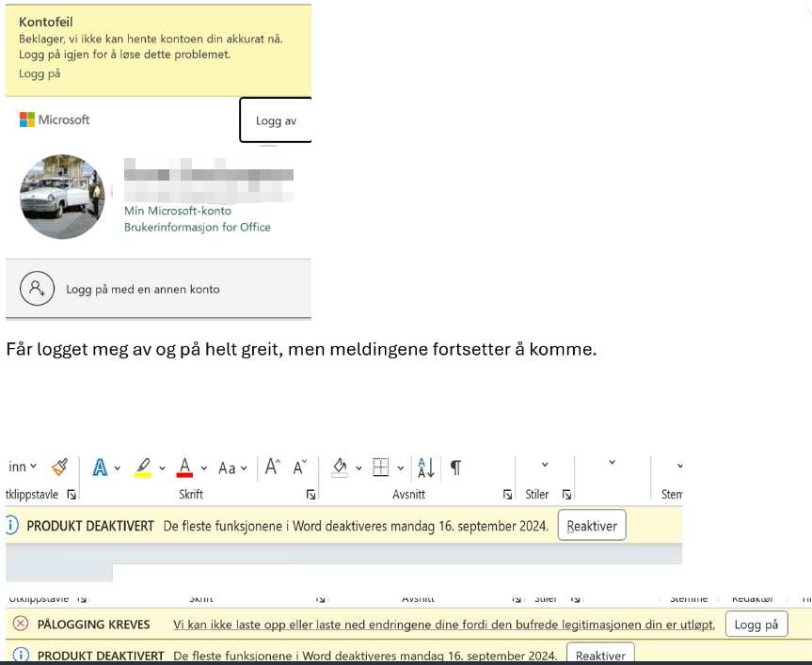Apply the red font color A
The image size is (812, 665).
tap(184, 467)
